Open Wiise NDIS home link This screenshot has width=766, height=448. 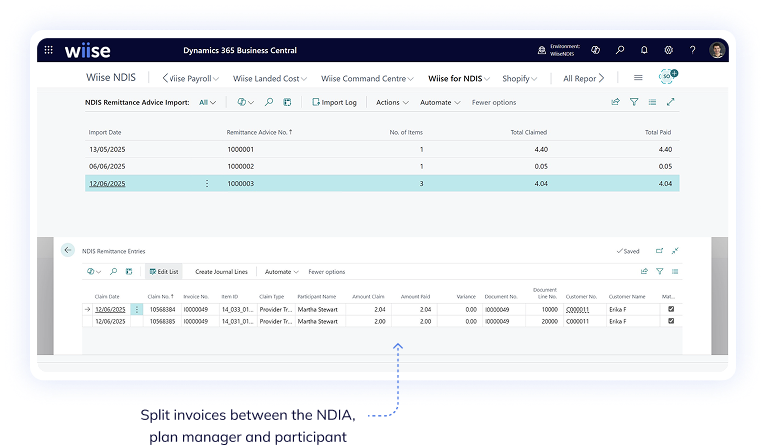coord(111,77)
